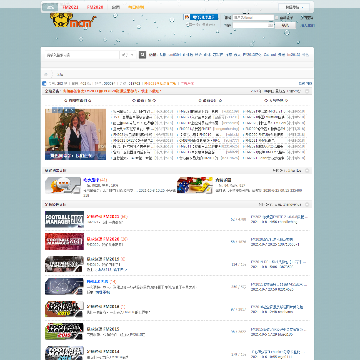The height and width of the screenshot is (360, 360).
Task: Toggle the auto-login checkbox beside username
Action: 277,18
